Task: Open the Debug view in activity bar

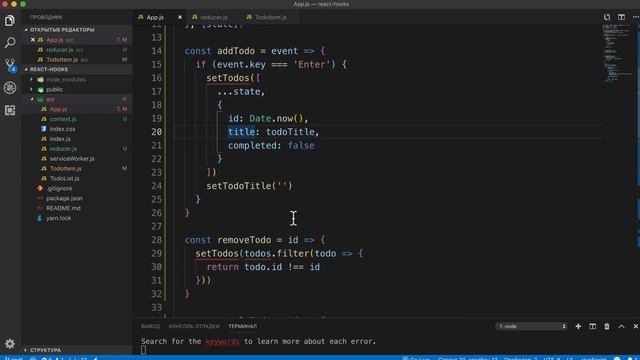Action: (10, 87)
